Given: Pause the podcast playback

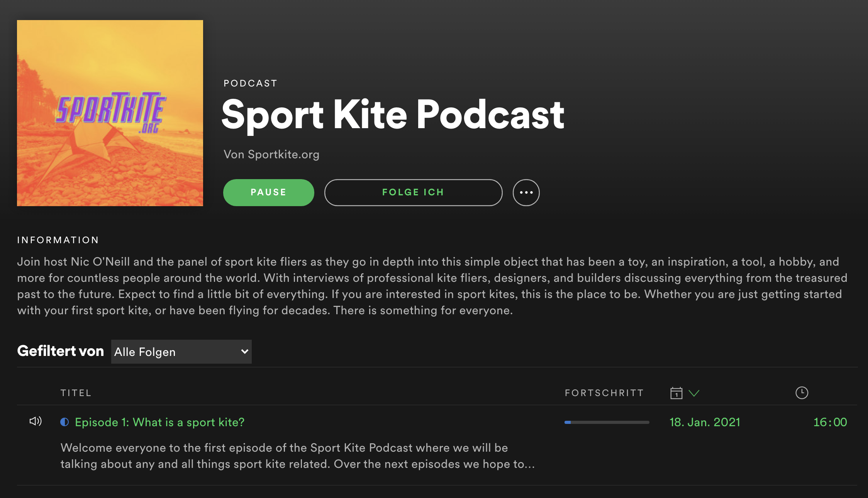Looking at the screenshot, I should coord(268,192).
